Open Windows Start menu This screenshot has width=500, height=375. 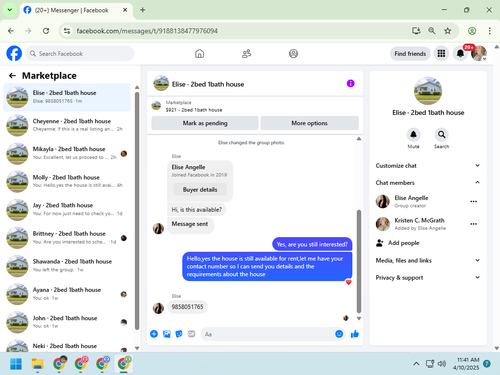point(16,364)
